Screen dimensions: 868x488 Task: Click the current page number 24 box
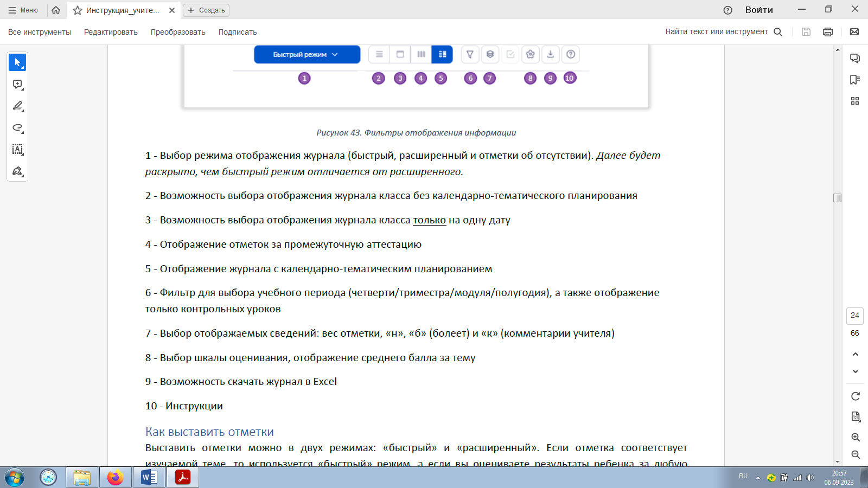pyautogui.click(x=855, y=316)
